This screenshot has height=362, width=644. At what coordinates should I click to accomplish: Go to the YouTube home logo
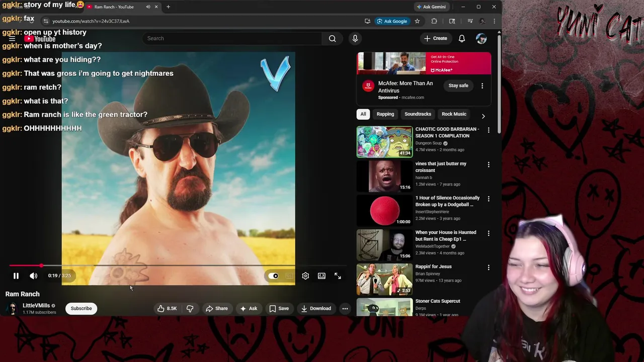click(40, 39)
